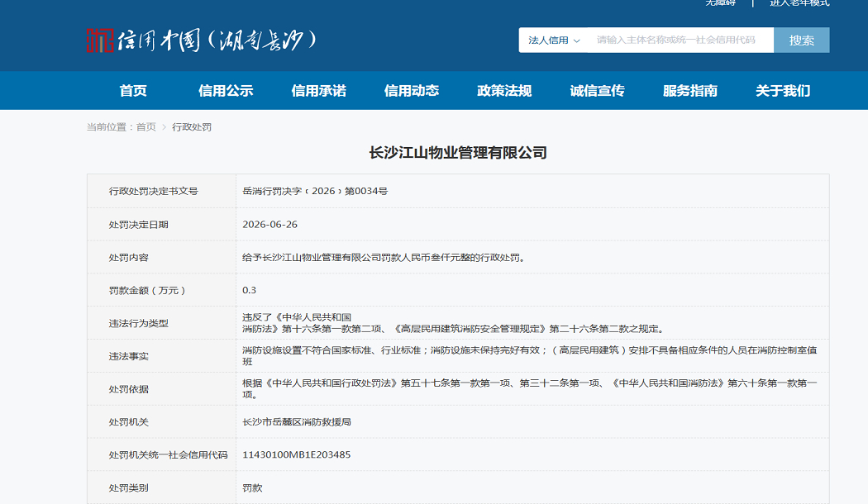Open the 服务指南 menu

[x=690, y=91]
